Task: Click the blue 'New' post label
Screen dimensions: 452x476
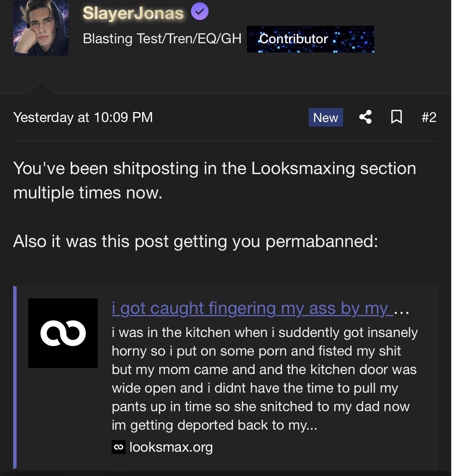Action: [x=326, y=117]
